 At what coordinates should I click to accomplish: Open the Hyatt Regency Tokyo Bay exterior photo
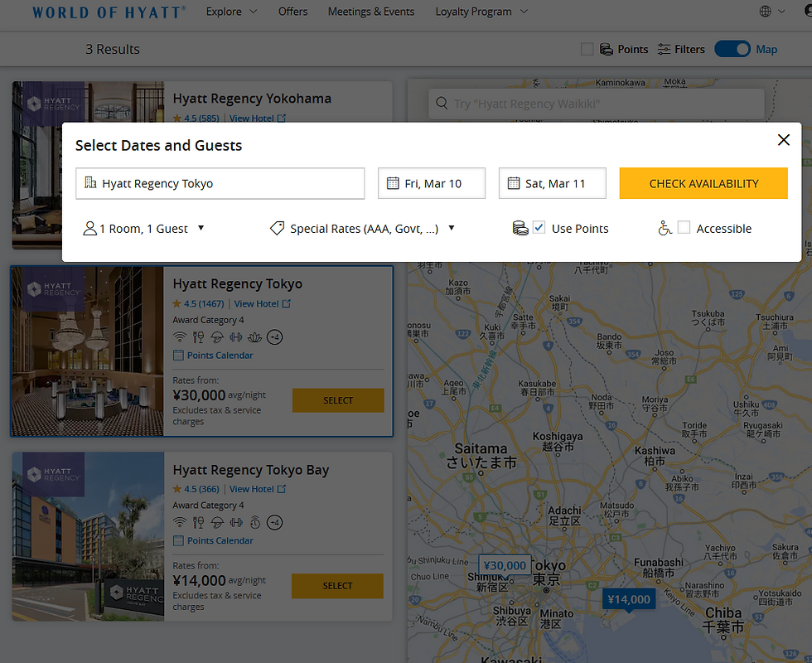88,537
